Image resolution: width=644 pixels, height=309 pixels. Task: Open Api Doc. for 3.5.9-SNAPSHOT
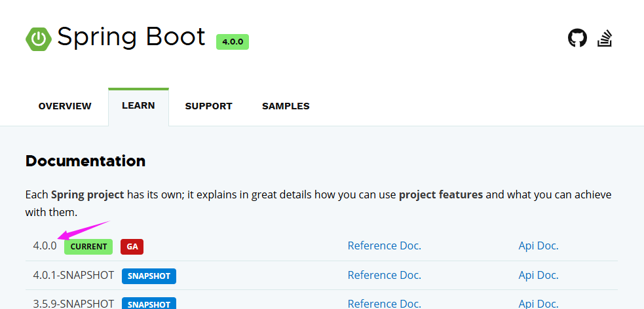(539, 304)
